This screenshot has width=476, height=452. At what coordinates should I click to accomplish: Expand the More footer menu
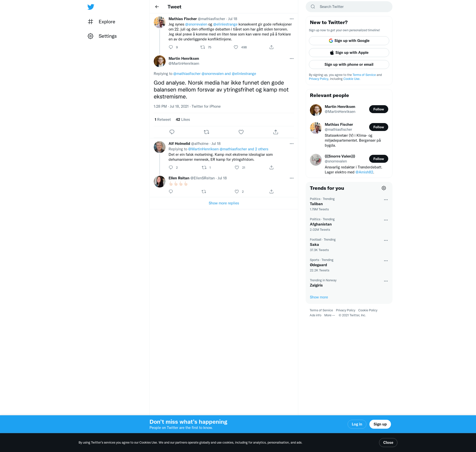[x=329, y=315]
